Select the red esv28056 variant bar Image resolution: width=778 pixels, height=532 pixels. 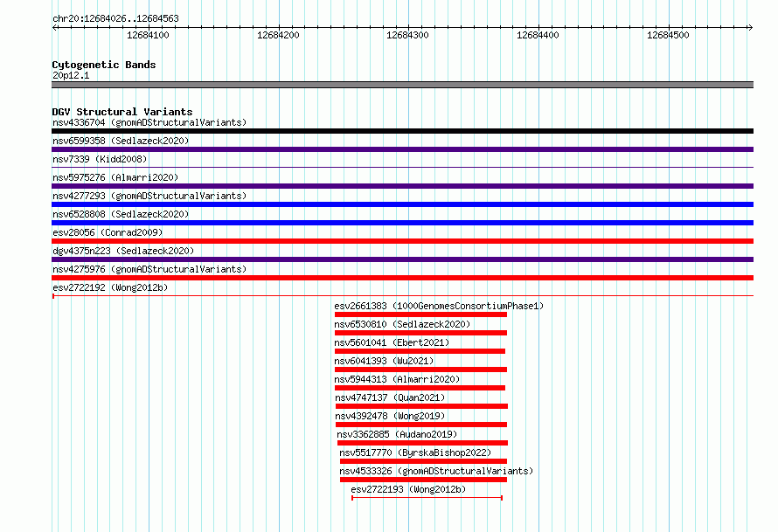tap(402, 241)
